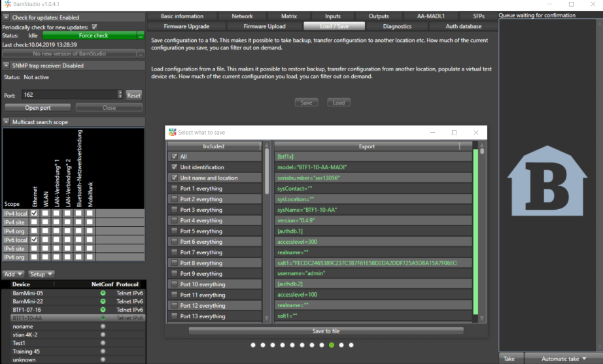Screen dimensions: 603x364
Task: Open the Add dropdown menu
Action: (14, 274)
